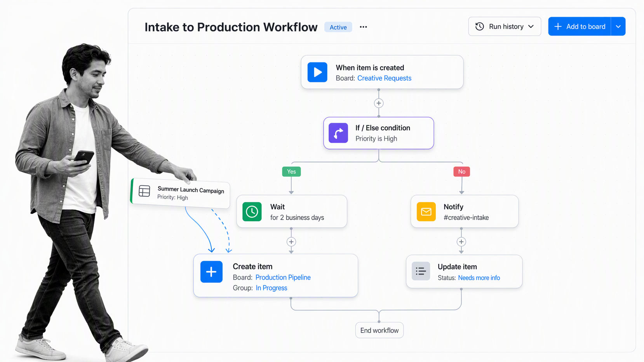Click 'Priority: High' on the campaign card
644x362 pixels.
click(x=172, y=197)
